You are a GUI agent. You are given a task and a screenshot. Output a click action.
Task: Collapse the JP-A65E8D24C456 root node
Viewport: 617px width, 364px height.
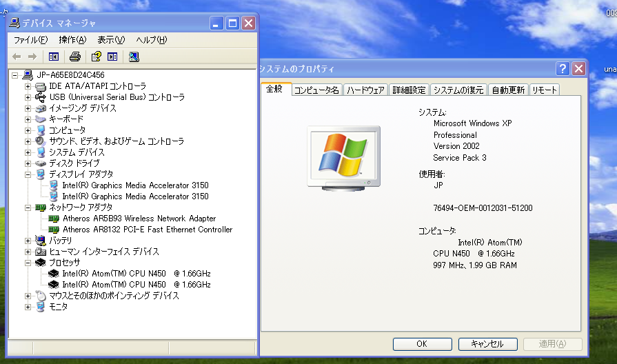(x=15, y=75)
